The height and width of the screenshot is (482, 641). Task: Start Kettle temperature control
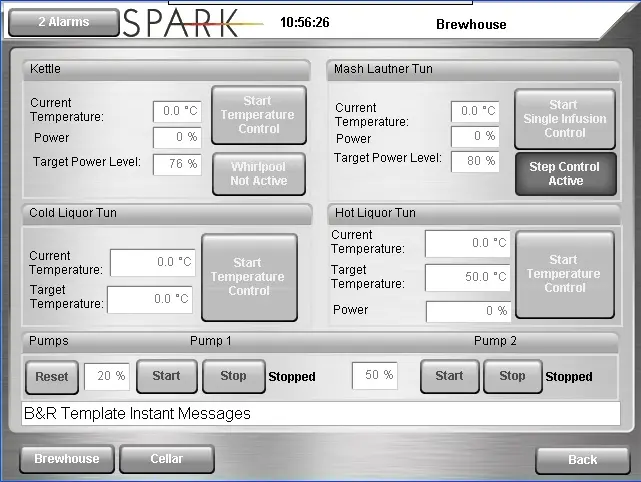(259, 115)
